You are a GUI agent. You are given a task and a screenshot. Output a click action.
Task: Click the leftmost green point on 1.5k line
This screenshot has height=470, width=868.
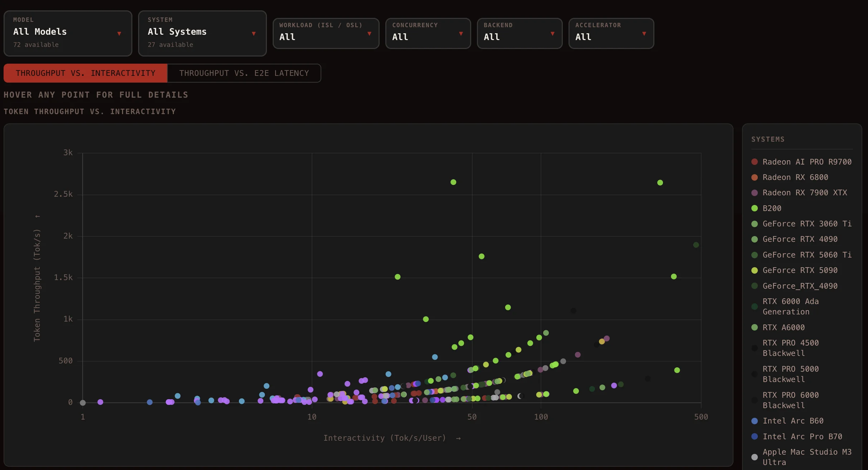click(x=398, y=277)
